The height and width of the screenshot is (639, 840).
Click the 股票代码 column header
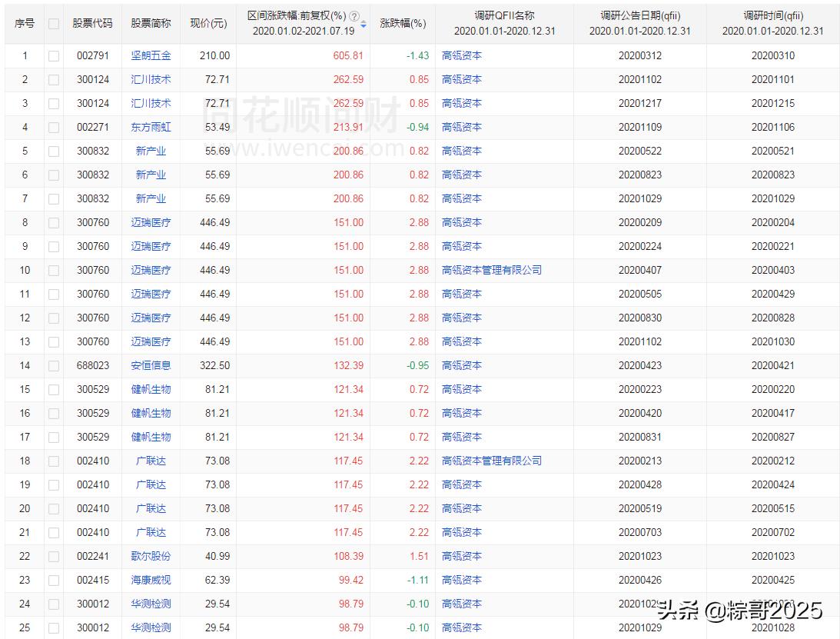94,23
